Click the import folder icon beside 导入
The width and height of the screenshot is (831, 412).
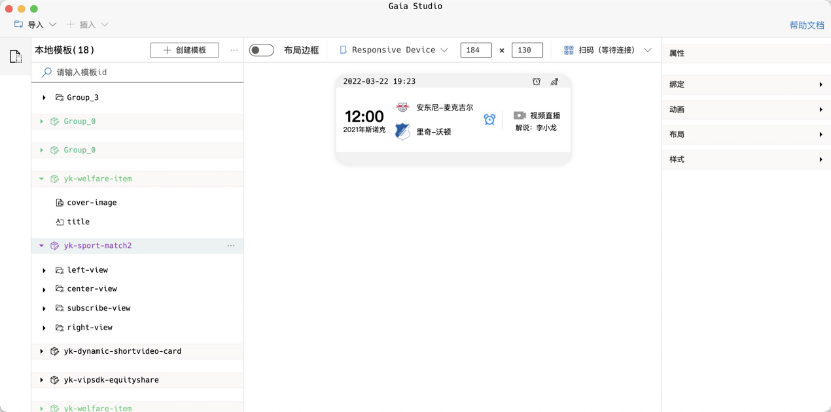[x=19, y=24]
